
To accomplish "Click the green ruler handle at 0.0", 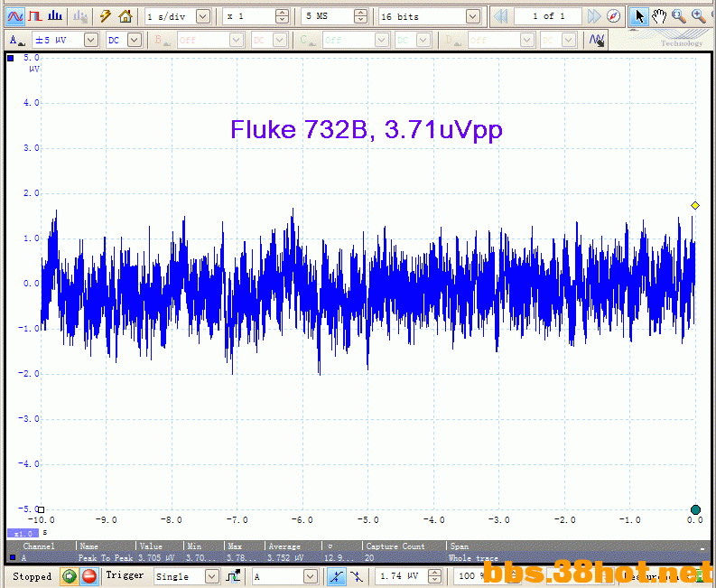I will (x=695, y=510).
